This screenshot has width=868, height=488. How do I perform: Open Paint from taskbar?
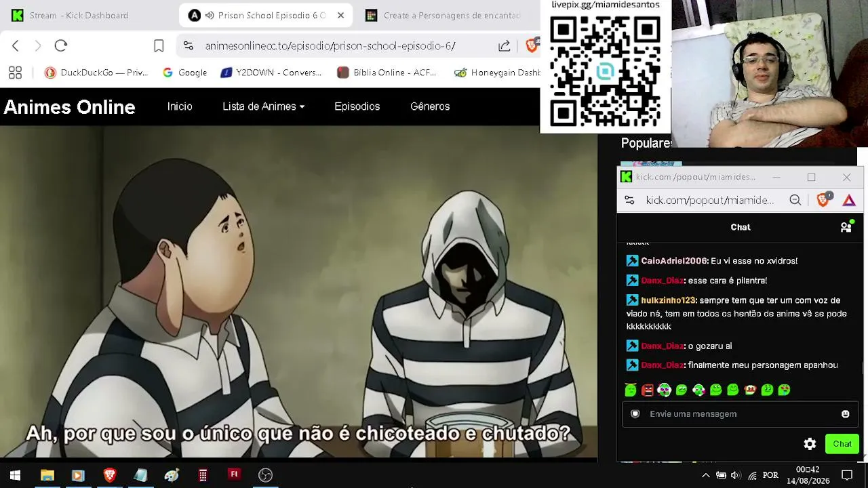click(172, 475)
